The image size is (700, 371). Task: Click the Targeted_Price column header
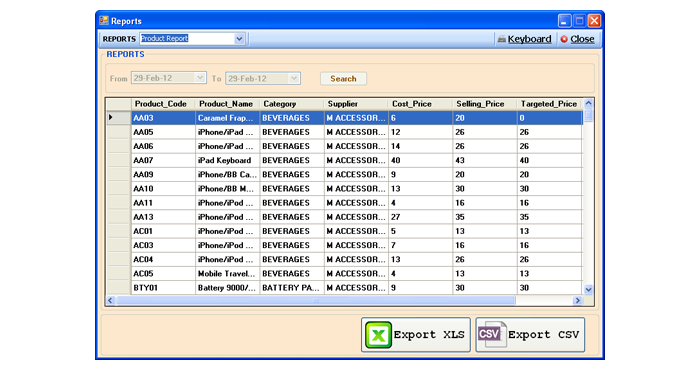(x=550, y=104)
